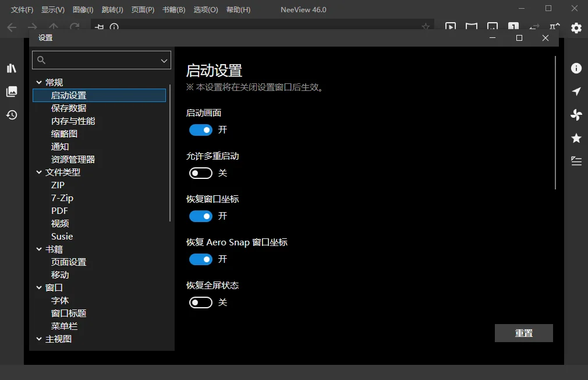Open the 页面(P) menu
This screenshot has height=380, width=588.
point(143,10)
